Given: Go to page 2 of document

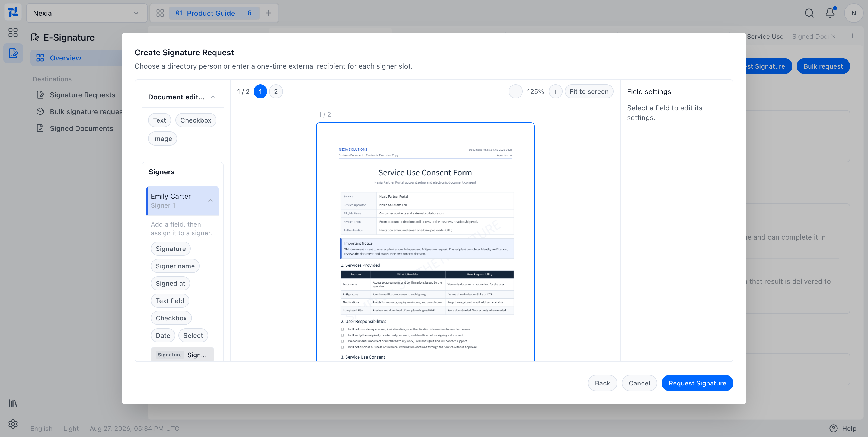Looking at the screenshot, I should click(x=276, y=92).
